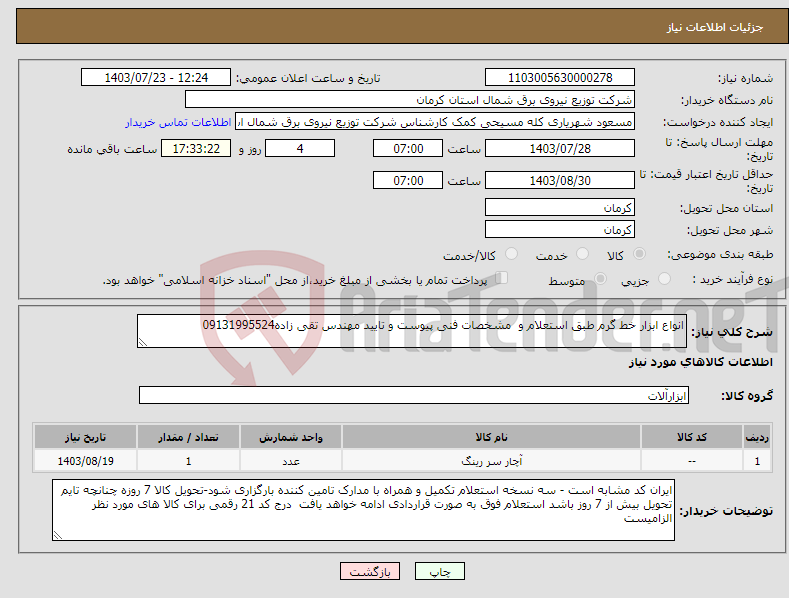Click the price validity date 1403/08/30

click(560, 180)
